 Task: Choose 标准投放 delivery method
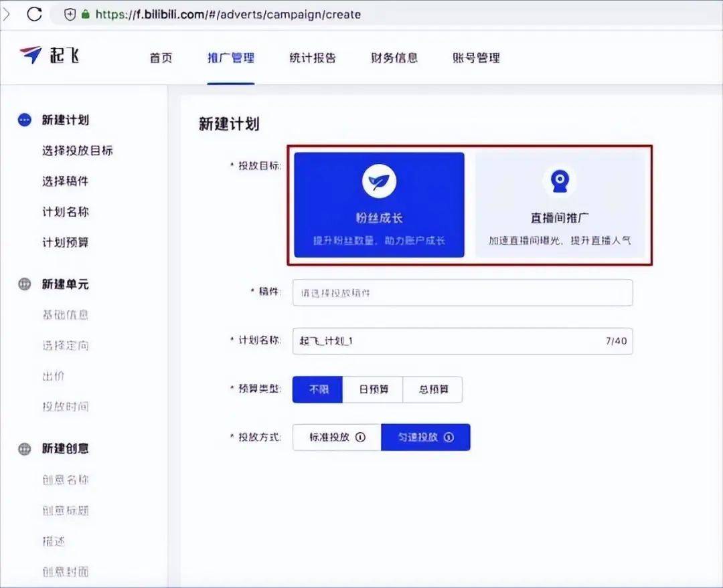tap(337, 437)
